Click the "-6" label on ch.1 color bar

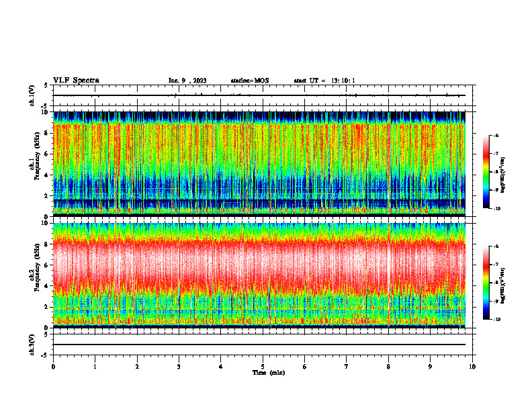pos(496,135)
